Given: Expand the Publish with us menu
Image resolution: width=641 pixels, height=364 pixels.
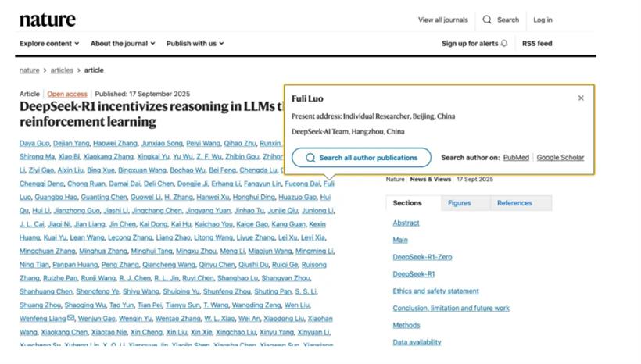Looking at the screenshot, I should [195, 43].
